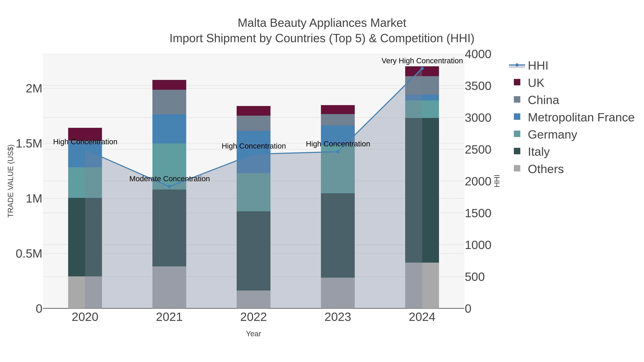The height and width of the screenshot is (362, 644).
Task: Select the China segment of 2021 bar
Action: pos(169,102)
